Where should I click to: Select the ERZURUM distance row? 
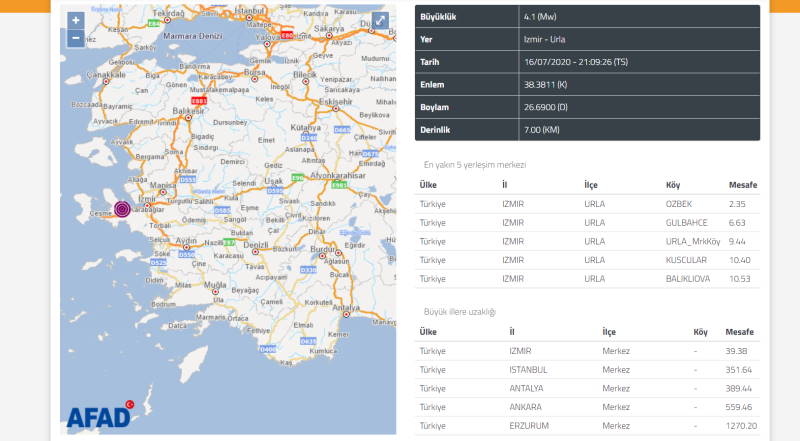point(587,425)
